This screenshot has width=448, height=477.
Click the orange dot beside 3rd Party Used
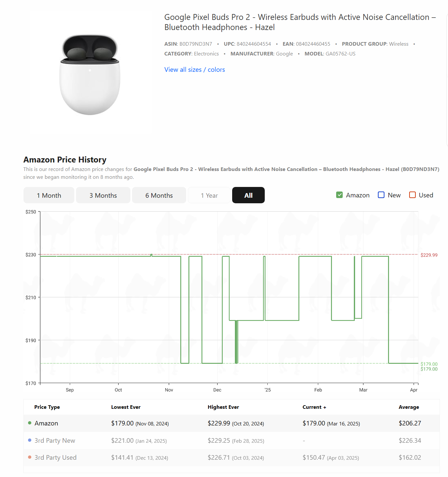tap(30, 457)
